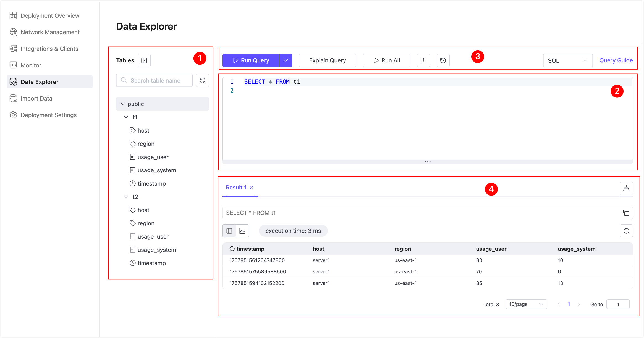Switch results to table view

(229, 231)
